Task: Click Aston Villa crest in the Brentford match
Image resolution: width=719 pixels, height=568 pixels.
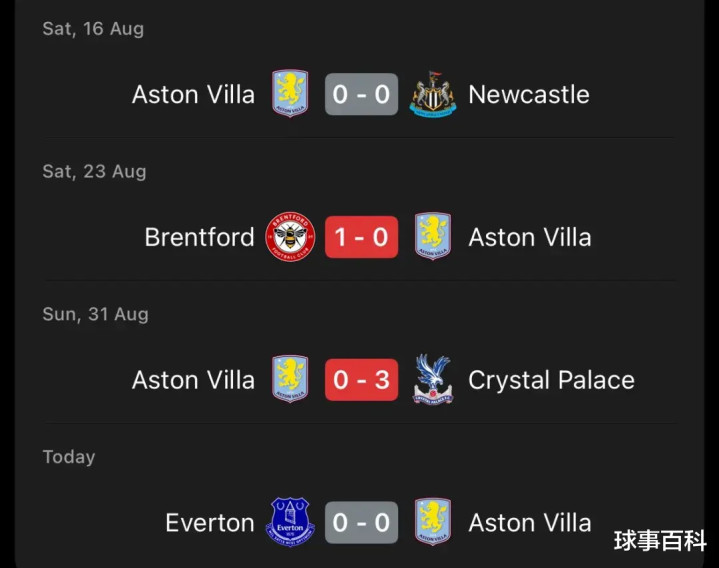Action: (x=433, y=237)
